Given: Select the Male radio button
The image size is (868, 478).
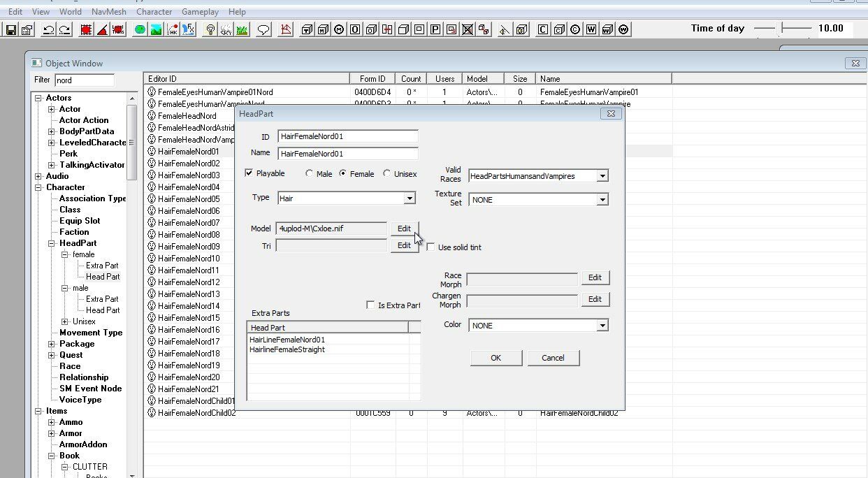Looking at the screenshot, I should 310,173.
